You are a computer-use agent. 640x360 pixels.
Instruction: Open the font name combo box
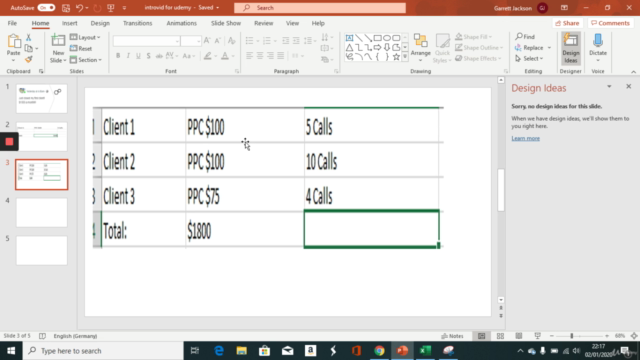tap(147, 41)
